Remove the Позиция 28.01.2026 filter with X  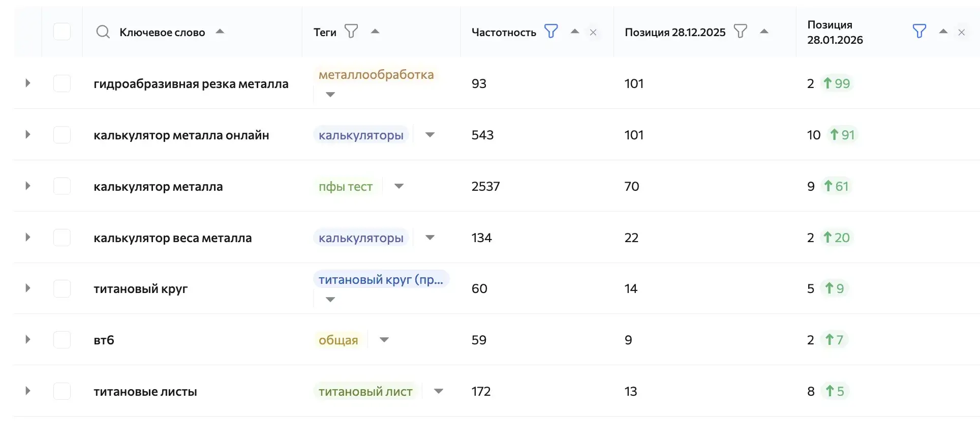tap(962, 32)
